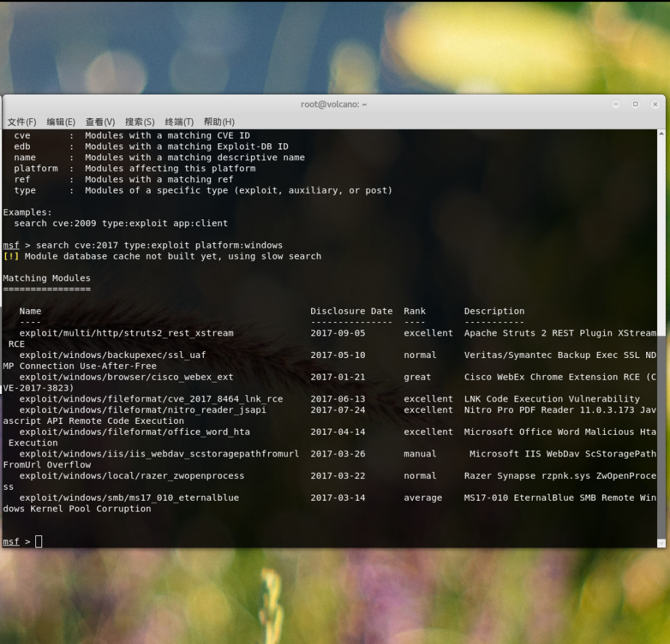Click the Examples: label
The height and width of the screenshot is (644, 670).
point(27,212)
